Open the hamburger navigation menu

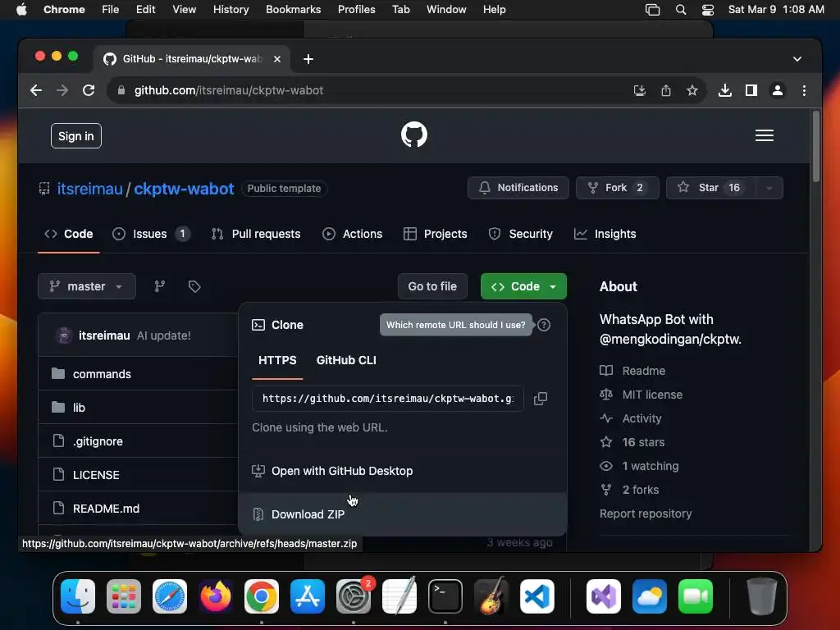tap(764, 135)
